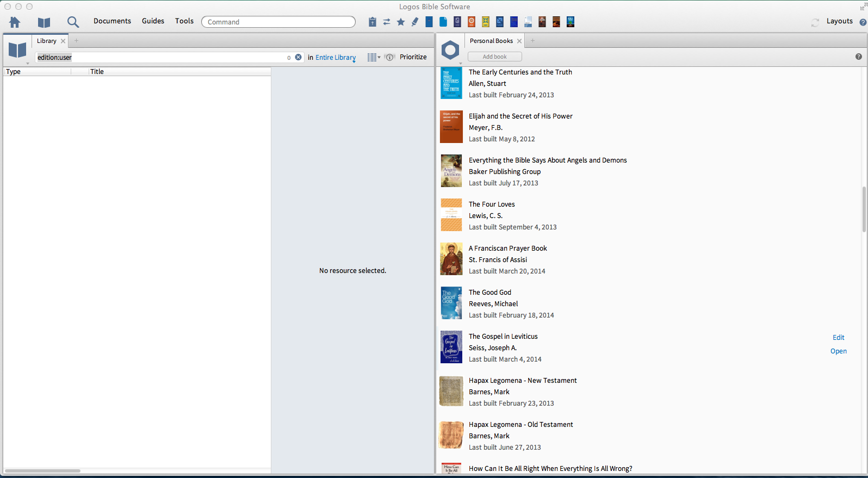Open the highlighter pen shortcut
This screenshot has width=868, height=478.
(415, 22)
